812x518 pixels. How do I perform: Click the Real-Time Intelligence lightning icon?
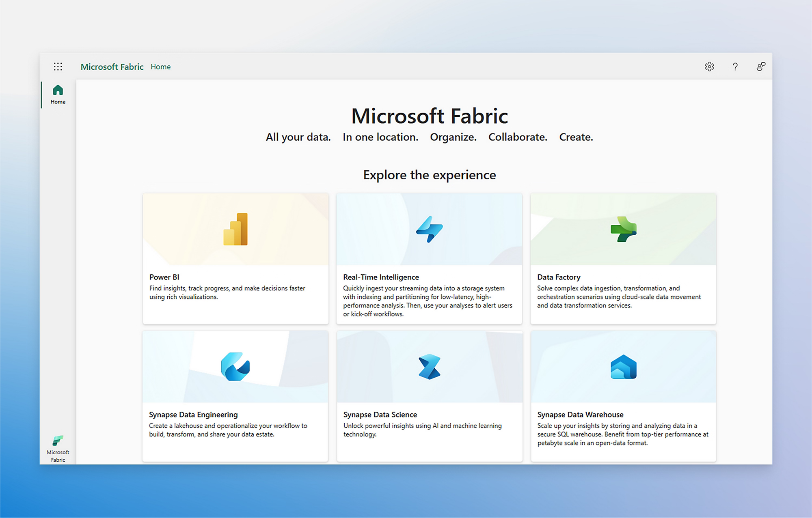tap(429, 229)
